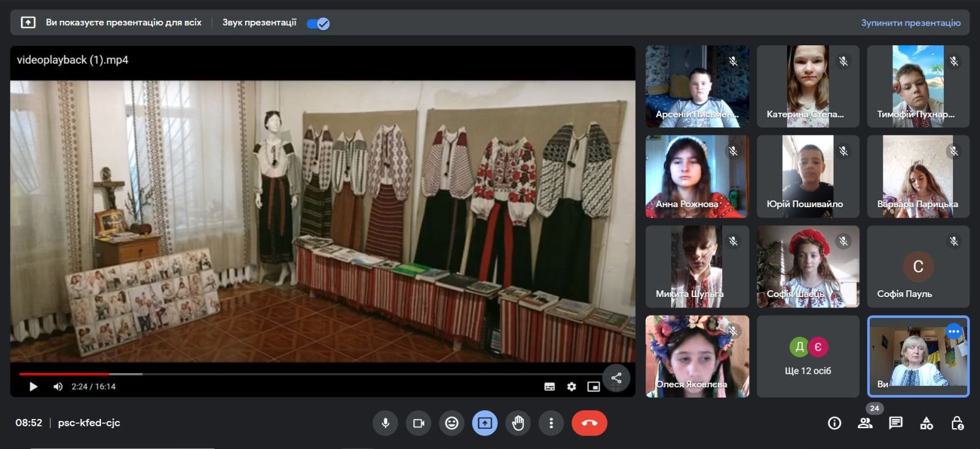Screen dimensions: 980x449
Task: Click the red leave call button
Action: pos(589,423)
